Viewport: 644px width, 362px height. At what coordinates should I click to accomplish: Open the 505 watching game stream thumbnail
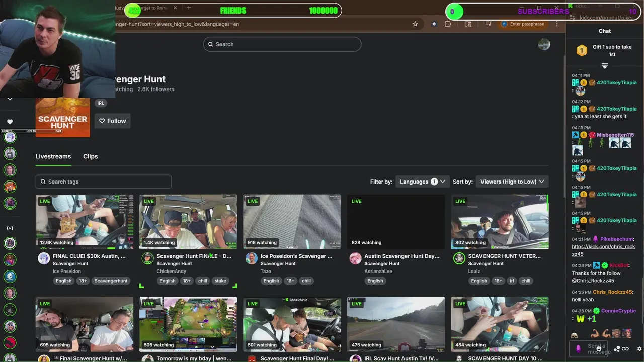[x=188, y=324]
